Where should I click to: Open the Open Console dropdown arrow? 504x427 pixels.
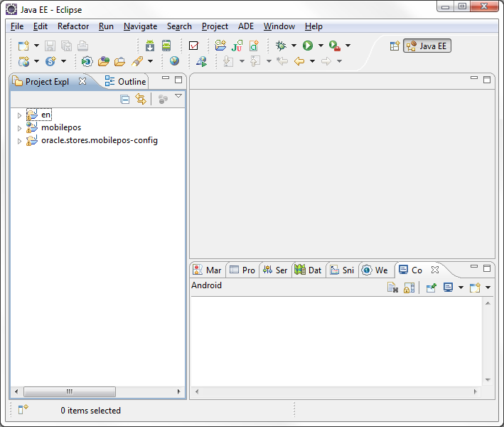click(488, 288)
